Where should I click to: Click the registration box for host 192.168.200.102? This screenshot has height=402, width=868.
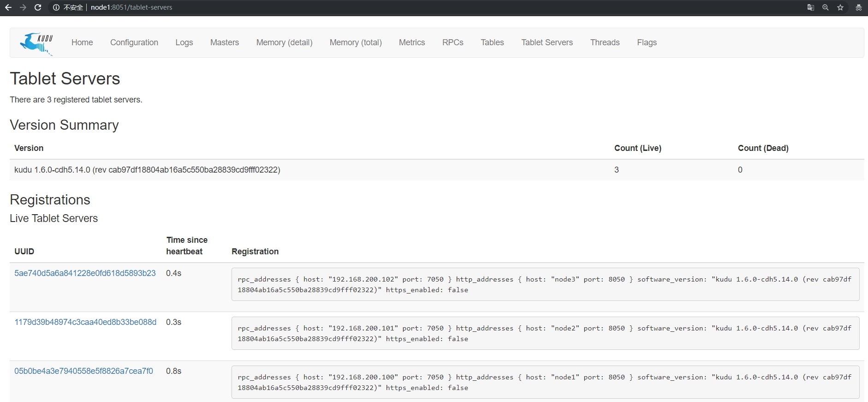(545, 284)
